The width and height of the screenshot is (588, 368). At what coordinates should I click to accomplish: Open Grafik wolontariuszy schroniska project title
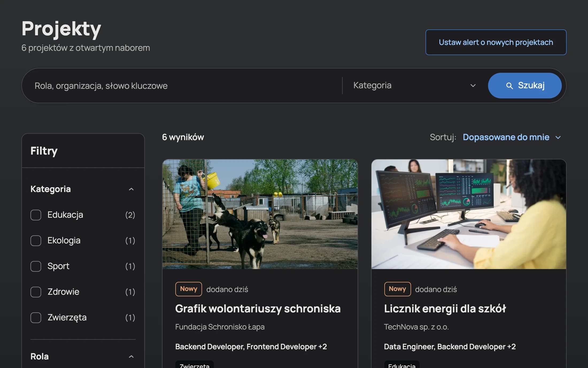point(258,309)
